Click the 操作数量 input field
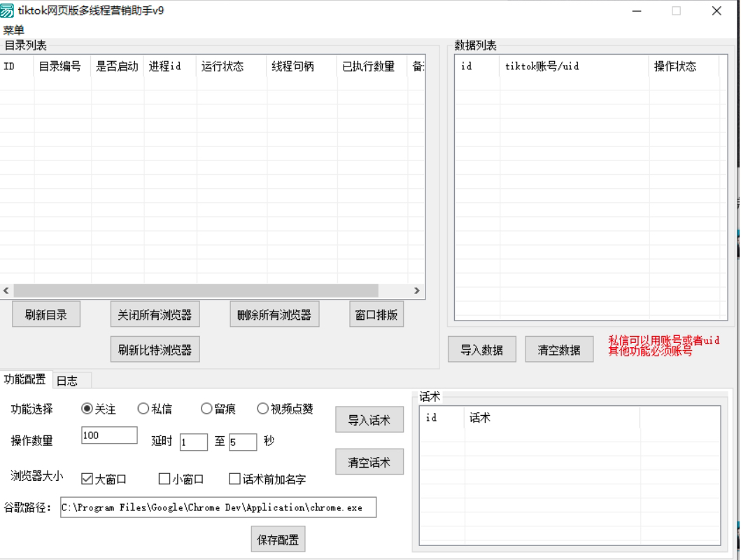 [109, 435]
